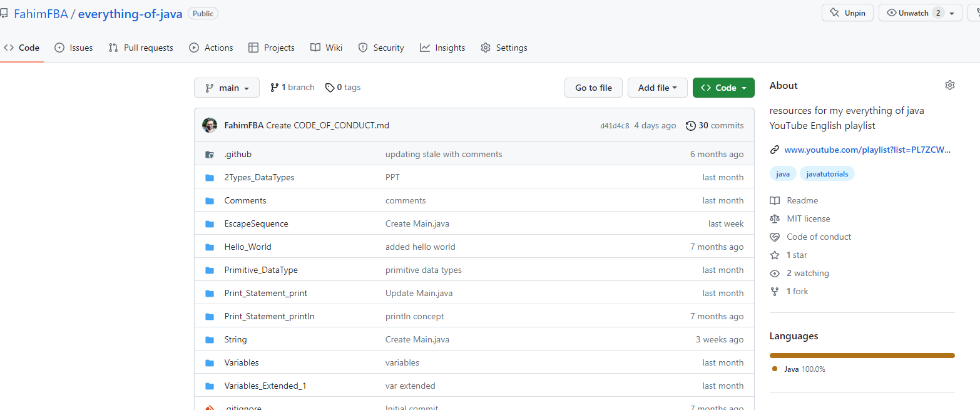Open the About settings gear icon
The image size is (980, 410).
(x=950, y=85)
